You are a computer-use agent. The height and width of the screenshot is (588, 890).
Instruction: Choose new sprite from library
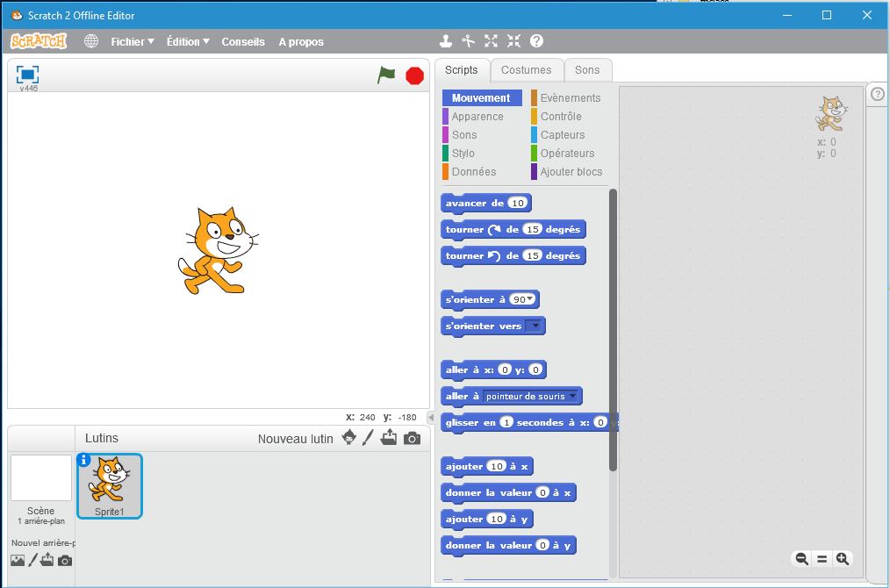[x=349, y=438]
